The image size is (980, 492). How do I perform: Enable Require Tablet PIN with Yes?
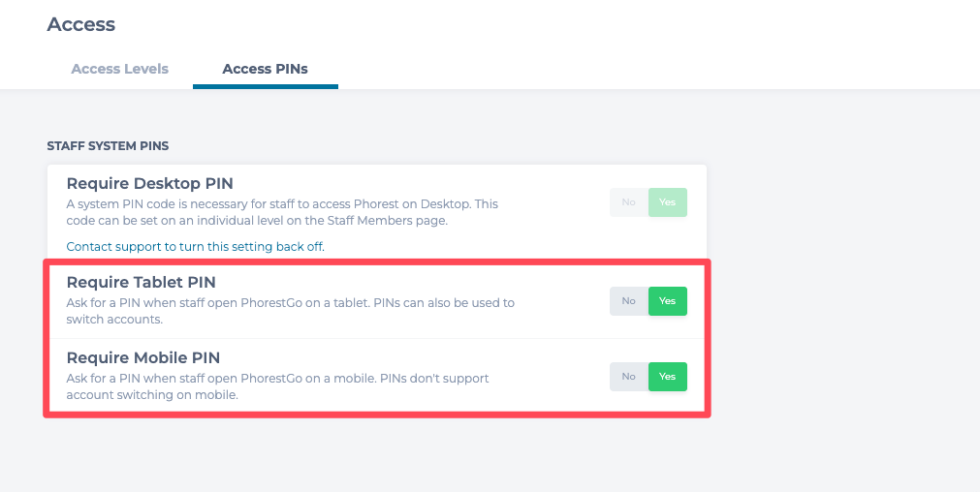[x=668, y=301]
